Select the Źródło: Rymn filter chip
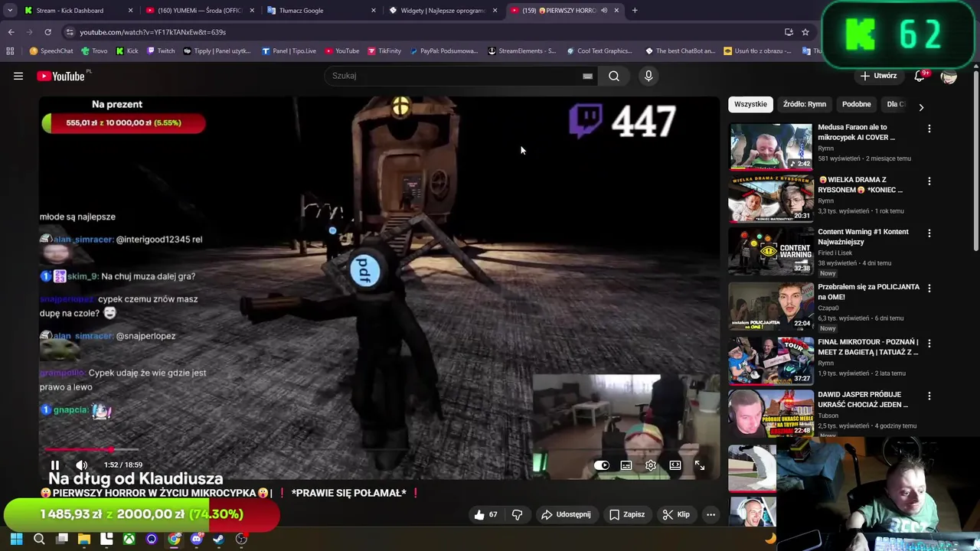The image size is (980, 551). 804,104
